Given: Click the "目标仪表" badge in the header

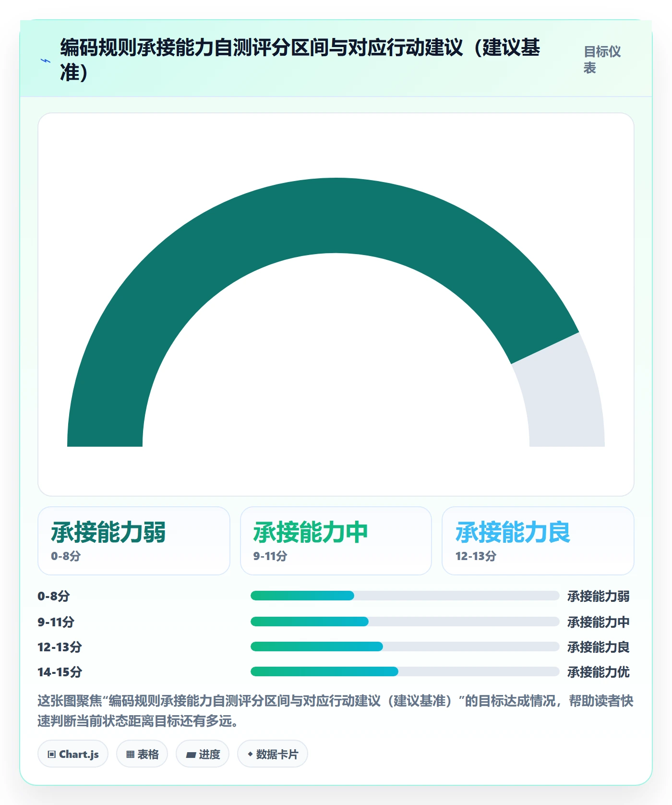Looking at the screenshot, I should (x=602, y=60).
